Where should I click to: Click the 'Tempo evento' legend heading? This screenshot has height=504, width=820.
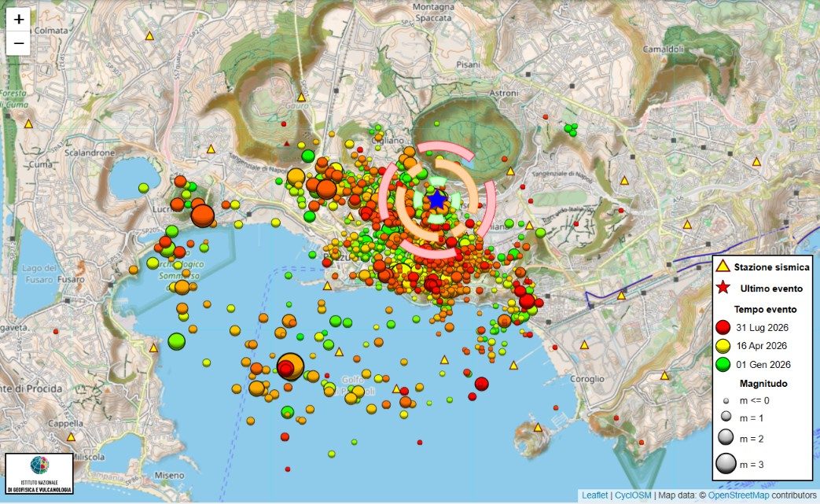point(765,310)
